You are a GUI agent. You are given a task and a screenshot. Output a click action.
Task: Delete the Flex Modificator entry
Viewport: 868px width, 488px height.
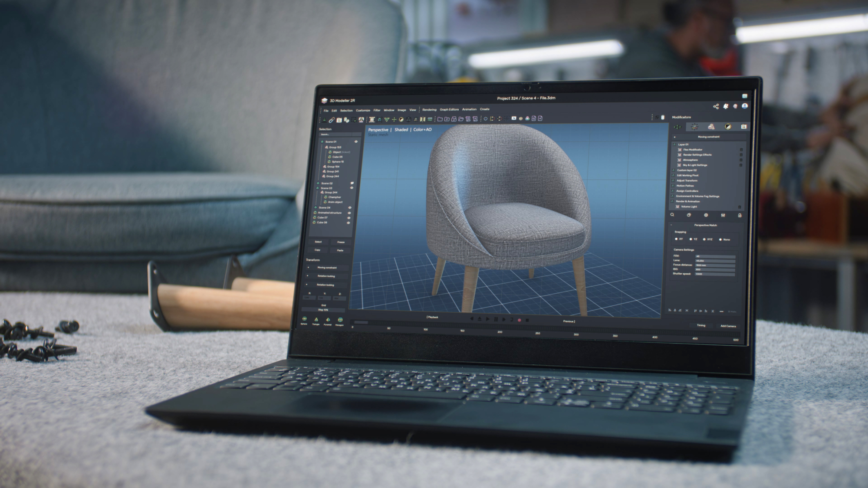pos(741,150)
